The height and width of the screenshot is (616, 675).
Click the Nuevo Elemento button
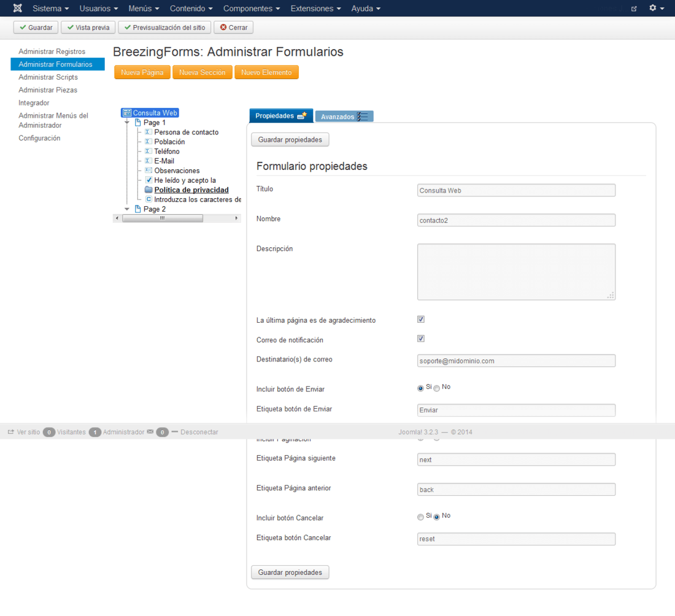[266, 72]
